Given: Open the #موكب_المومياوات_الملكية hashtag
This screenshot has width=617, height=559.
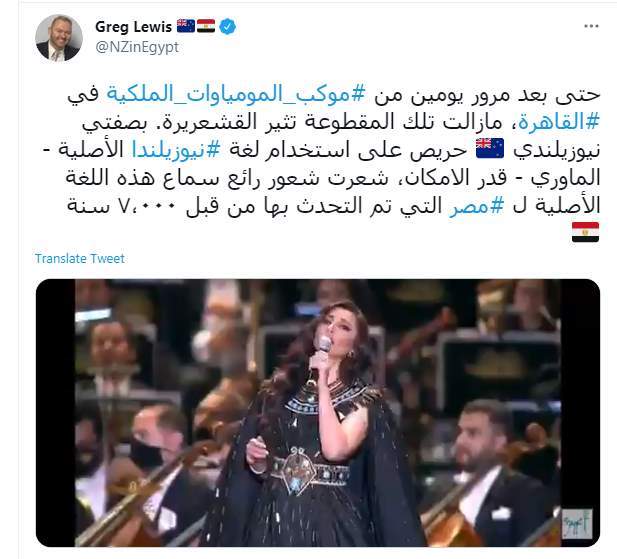Looking at the screenshot, I should [x=236, y=95].
